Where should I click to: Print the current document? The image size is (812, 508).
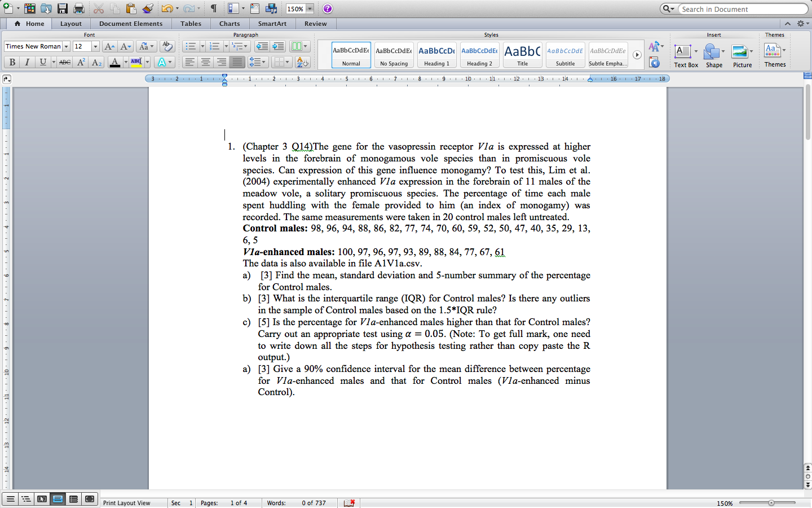pos(78,8)
